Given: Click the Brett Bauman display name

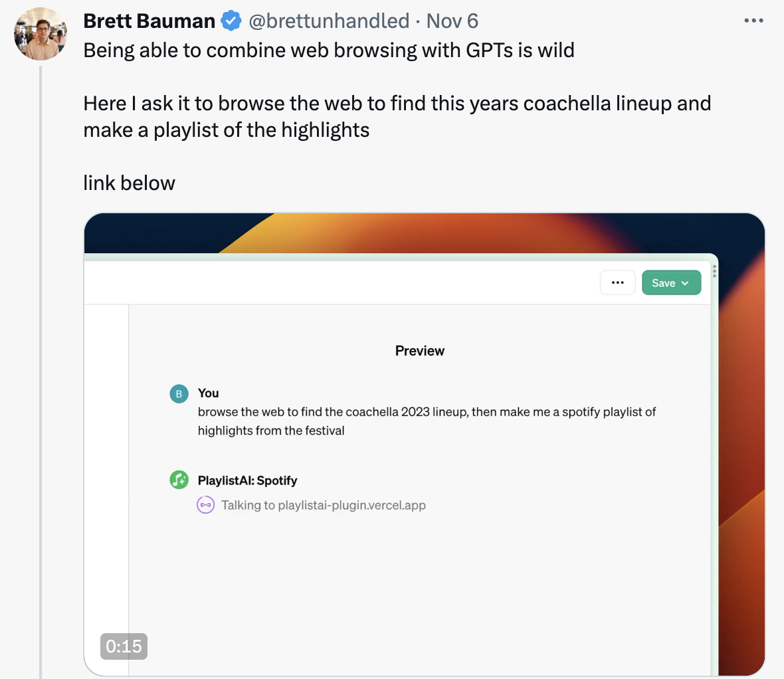Looking at the screenshot, I should tap(149, 21).
